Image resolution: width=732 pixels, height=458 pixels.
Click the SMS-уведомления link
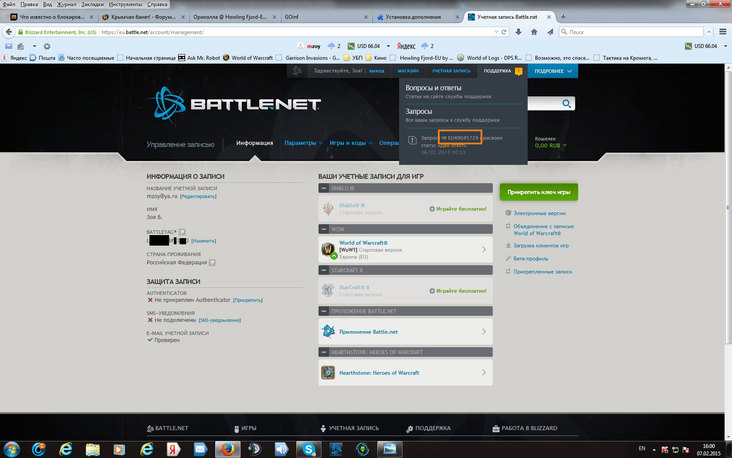point(220,320)
